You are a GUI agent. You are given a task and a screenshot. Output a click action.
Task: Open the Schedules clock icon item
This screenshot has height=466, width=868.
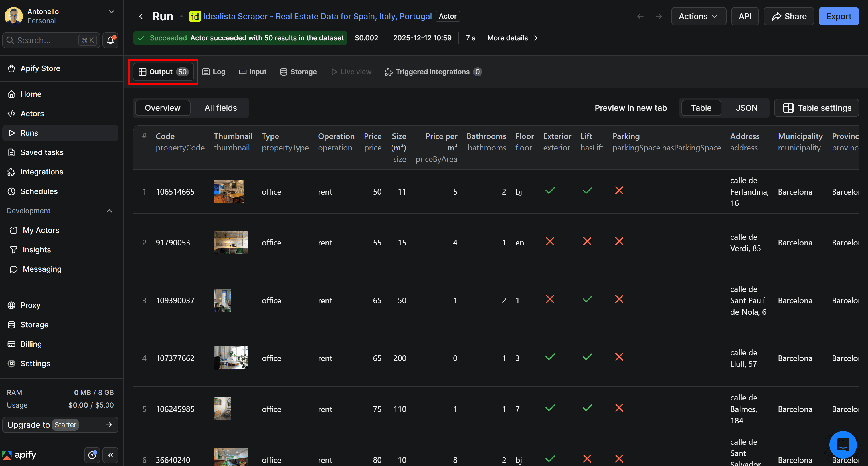click(11, 191)
